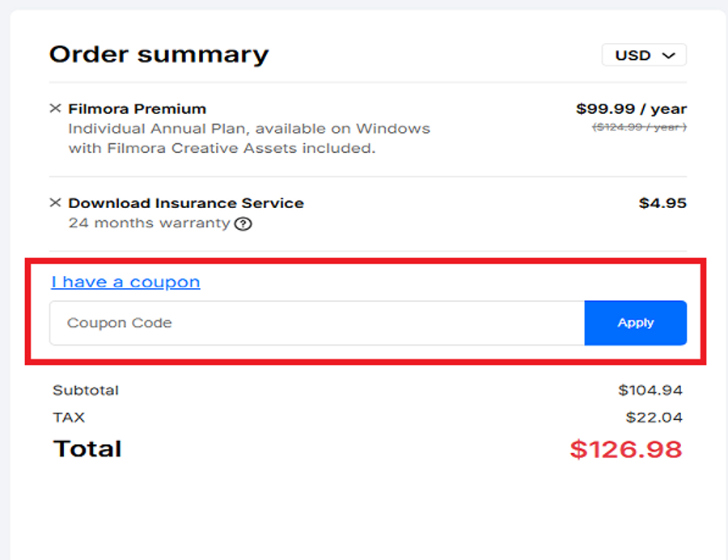Click the chevron arrow beside USD
728x560 pixels.
pos(668,56)
